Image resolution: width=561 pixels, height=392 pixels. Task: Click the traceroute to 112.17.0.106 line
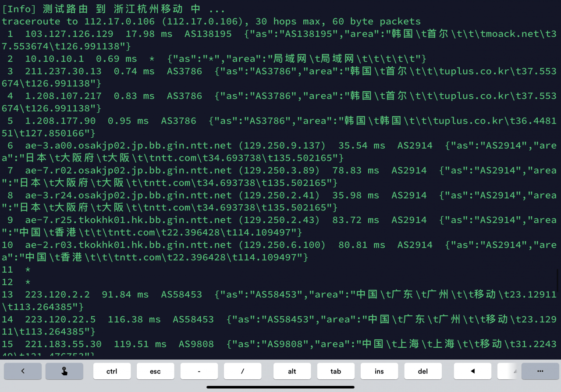tap(211, 21)
